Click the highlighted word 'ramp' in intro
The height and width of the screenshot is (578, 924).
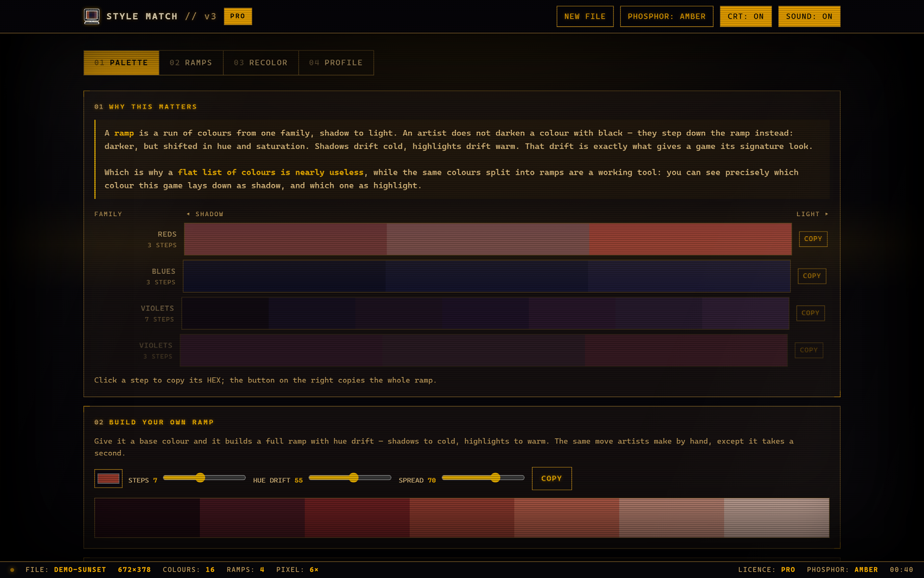coord(124,133)
